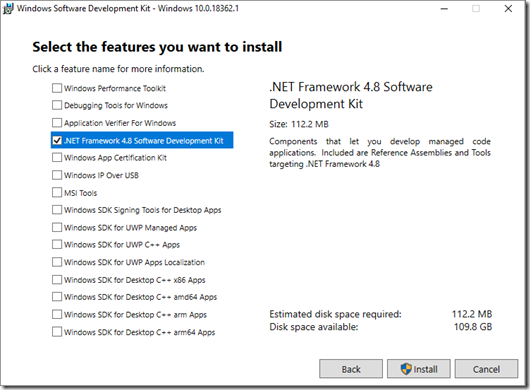Close the Windows SDK setup window
The image size is (530, 390).
point(508,9)
